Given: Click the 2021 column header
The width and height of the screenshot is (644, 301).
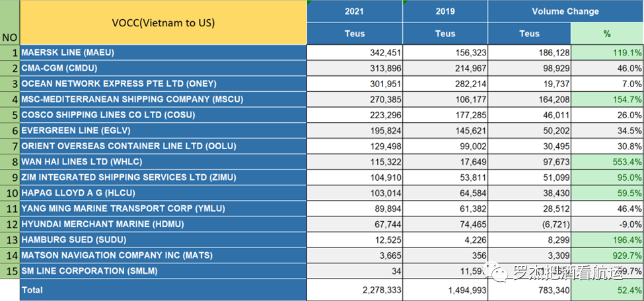Looking at the screenshot, I should (355, 11).
